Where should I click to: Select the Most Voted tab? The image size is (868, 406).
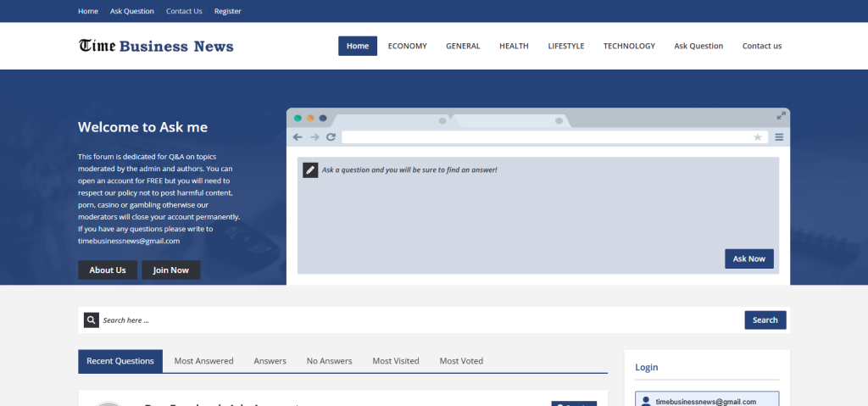(x=461, y=361)
